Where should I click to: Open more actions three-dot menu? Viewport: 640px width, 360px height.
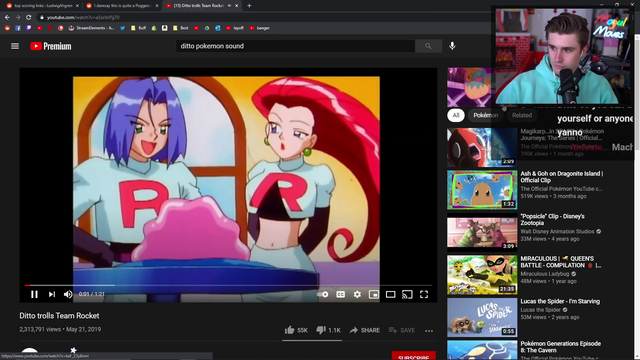pyautogui.click(x=429, y=331)
